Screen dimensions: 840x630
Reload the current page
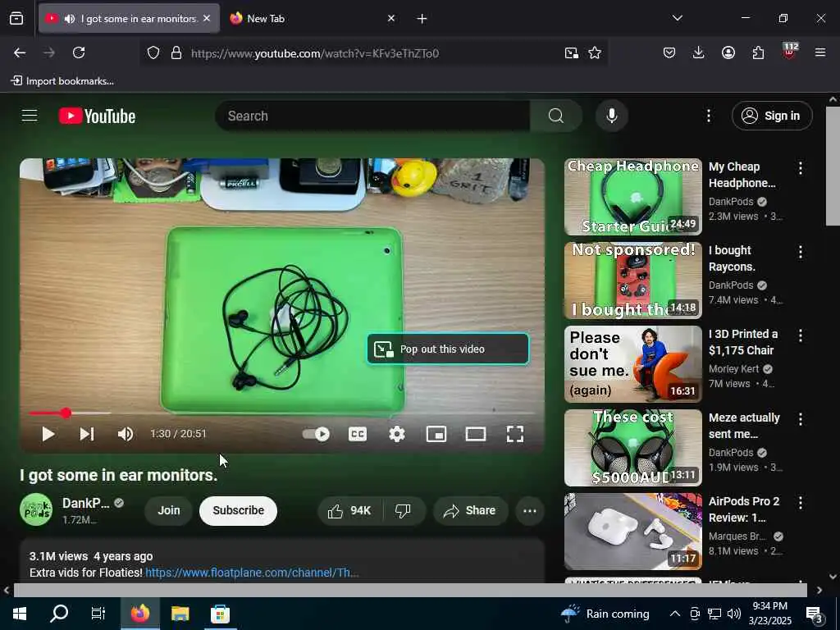pyautogui.click(x=79, y=52)
